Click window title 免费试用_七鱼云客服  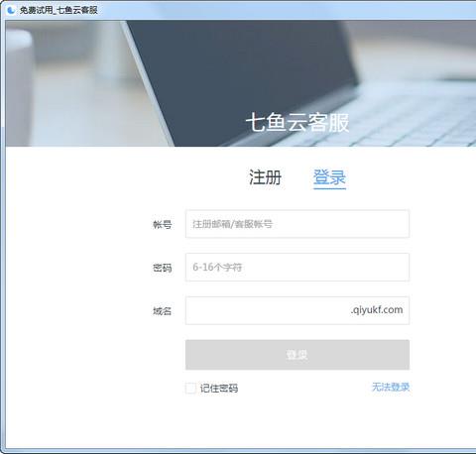pyautogui.click(x=59, y=10)
